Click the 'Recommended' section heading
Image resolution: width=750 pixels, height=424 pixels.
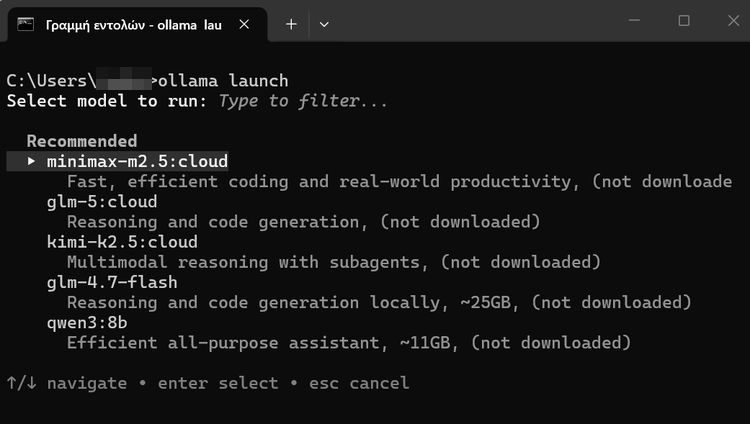pos(82,141)
